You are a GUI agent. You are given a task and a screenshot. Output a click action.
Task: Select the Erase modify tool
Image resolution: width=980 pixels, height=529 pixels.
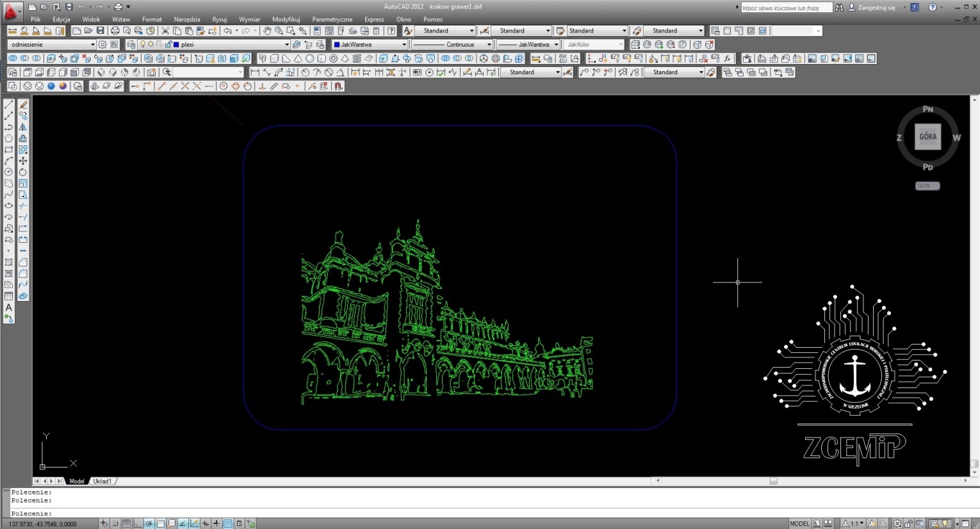click(23, 104)
